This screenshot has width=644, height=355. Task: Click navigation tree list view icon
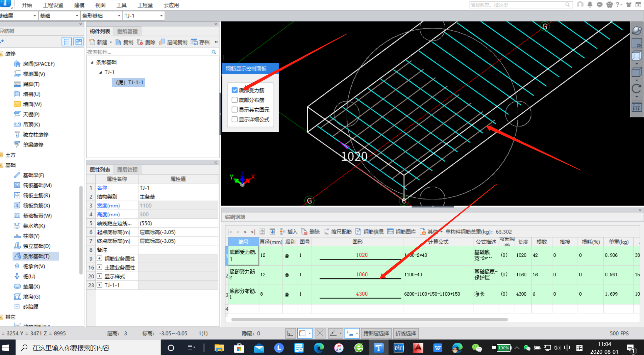67,42
